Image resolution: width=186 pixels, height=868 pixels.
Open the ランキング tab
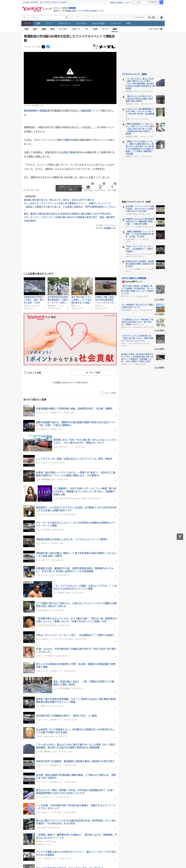click(x=115, y=24)
